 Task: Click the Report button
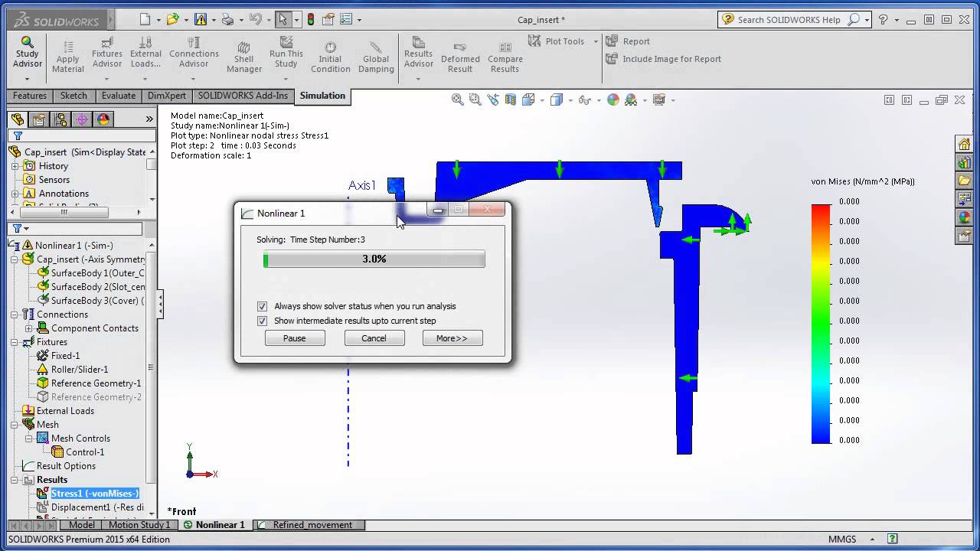pos(628,41)
